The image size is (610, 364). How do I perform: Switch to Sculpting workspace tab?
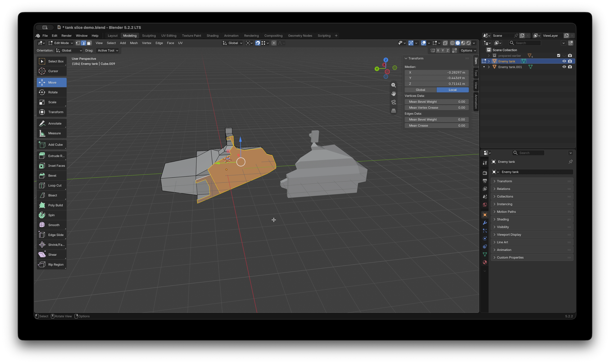(149, 36)
